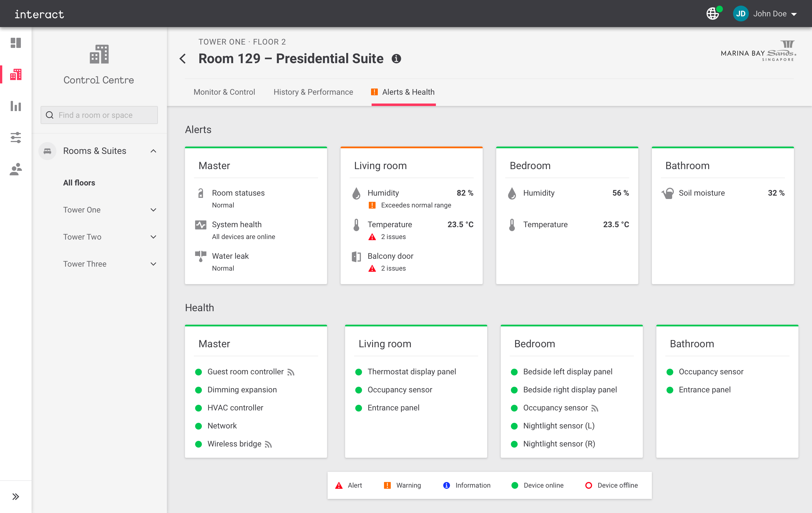Screen dimensions: 812x513
Task: Click the Room statuses door hanger icon
Action: pos(201,193)
